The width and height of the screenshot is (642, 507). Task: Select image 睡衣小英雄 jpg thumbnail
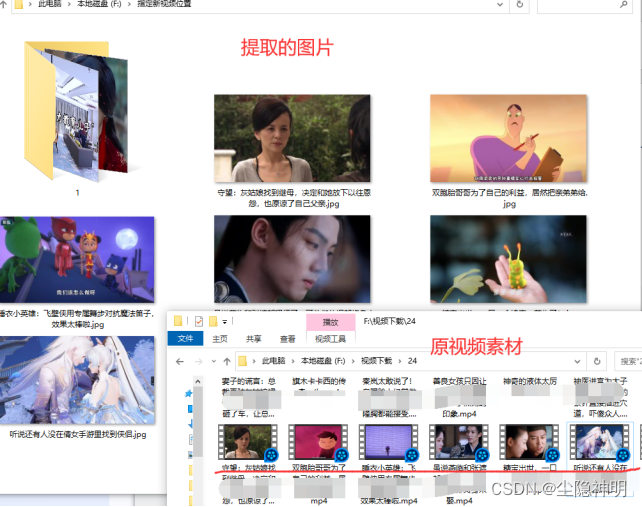77,260
